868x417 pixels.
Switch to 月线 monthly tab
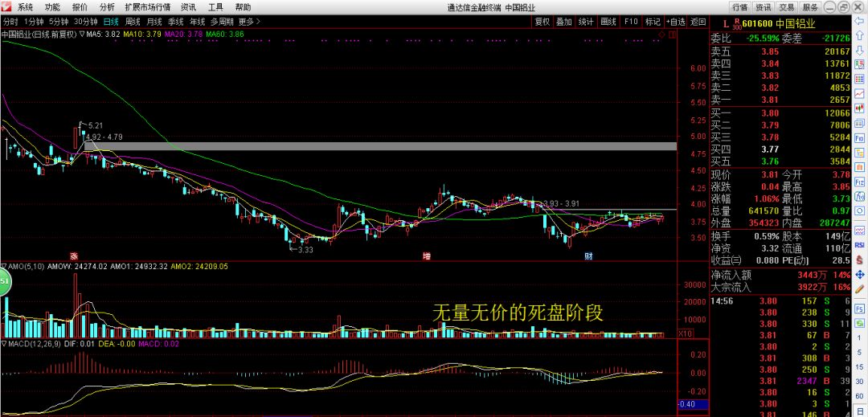[x=154, y=22]
